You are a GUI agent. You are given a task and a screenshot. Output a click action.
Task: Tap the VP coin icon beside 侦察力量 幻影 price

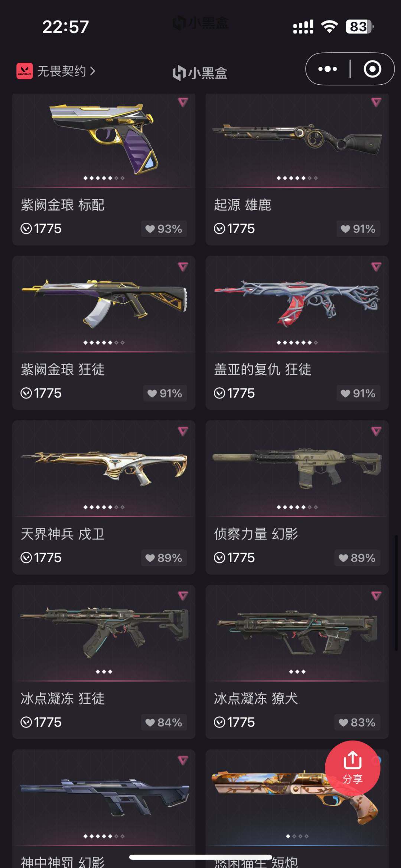coord(219,557)
